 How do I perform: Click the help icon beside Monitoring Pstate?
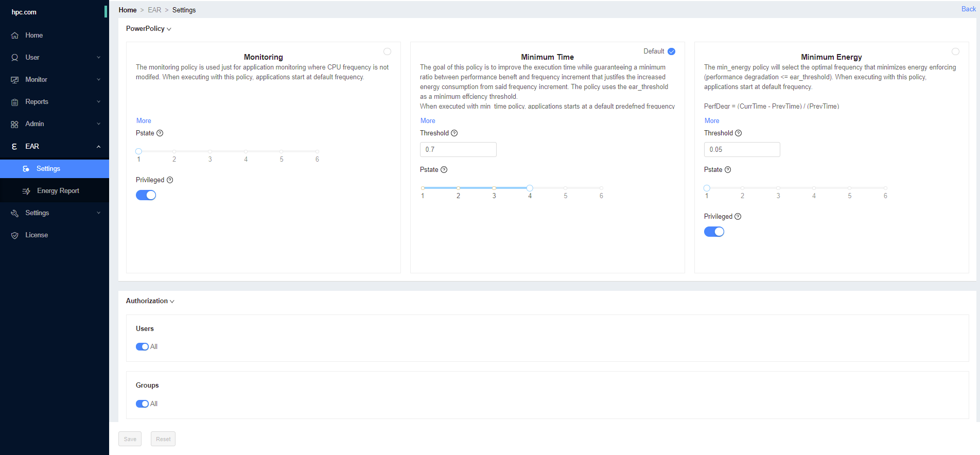tap(160, 133)
